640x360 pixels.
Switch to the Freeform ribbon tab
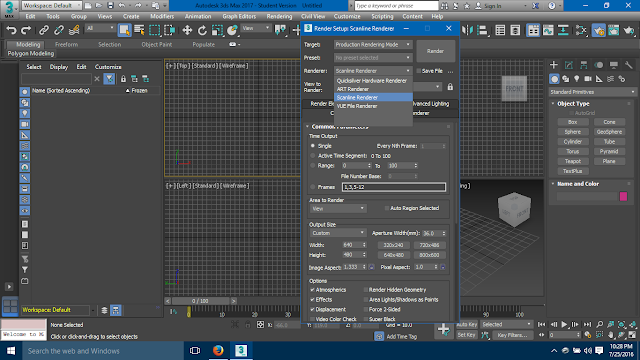pyautogui.click(x=66, y=44)
